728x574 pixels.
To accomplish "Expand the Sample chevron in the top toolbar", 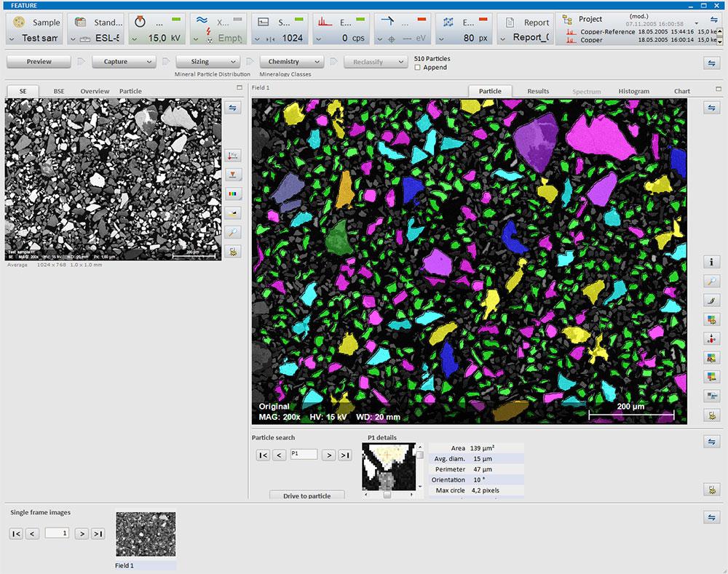I will click(x=13, y=38).
